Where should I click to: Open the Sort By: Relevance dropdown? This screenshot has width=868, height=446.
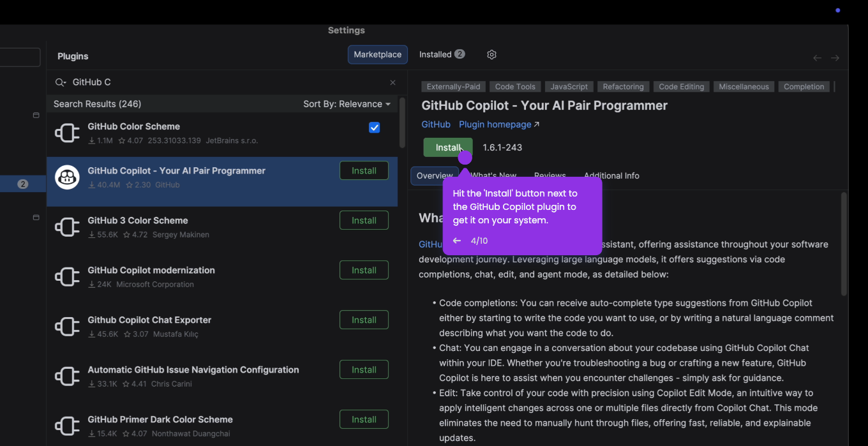pos(347,104)
